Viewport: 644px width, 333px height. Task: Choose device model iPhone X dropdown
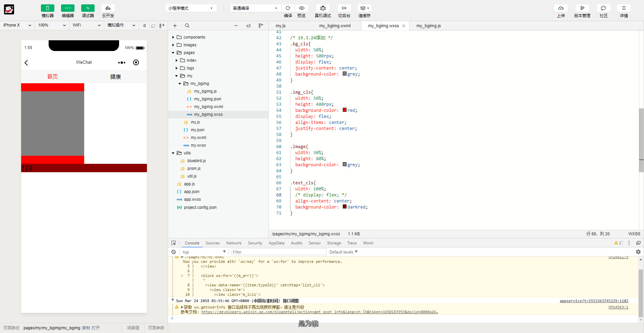(x=17, y=25)
